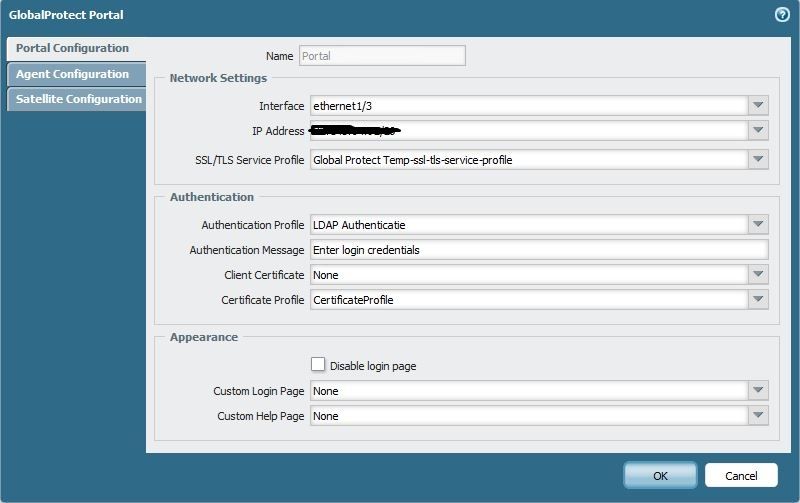Select the LDAP Authenticatie profile field
Screen dimensions: 800x503
coord(527,225)
